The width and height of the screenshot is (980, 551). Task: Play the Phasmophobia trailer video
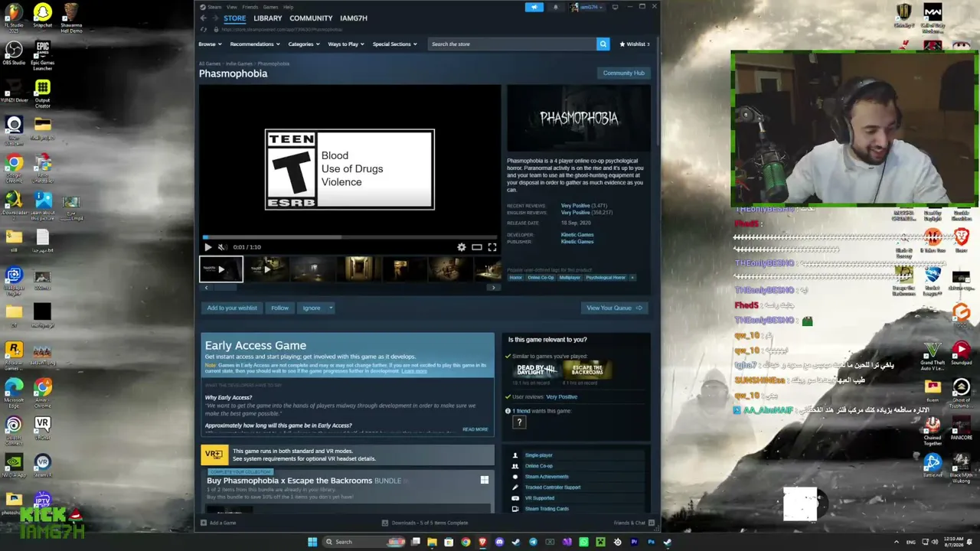(207, 247)
